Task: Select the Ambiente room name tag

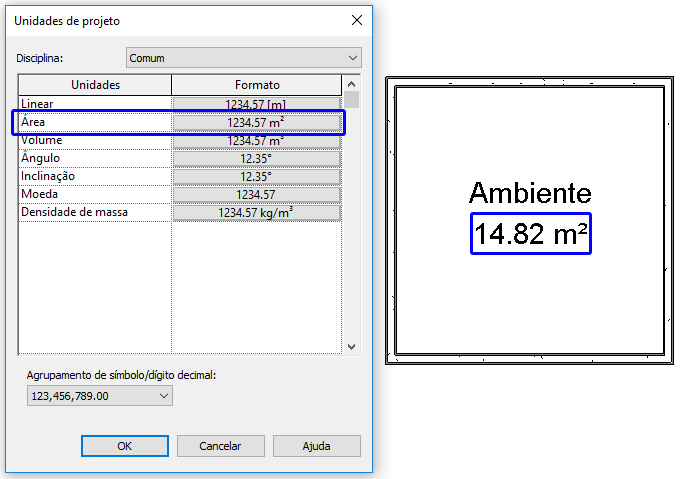Action: coord(530,193)
